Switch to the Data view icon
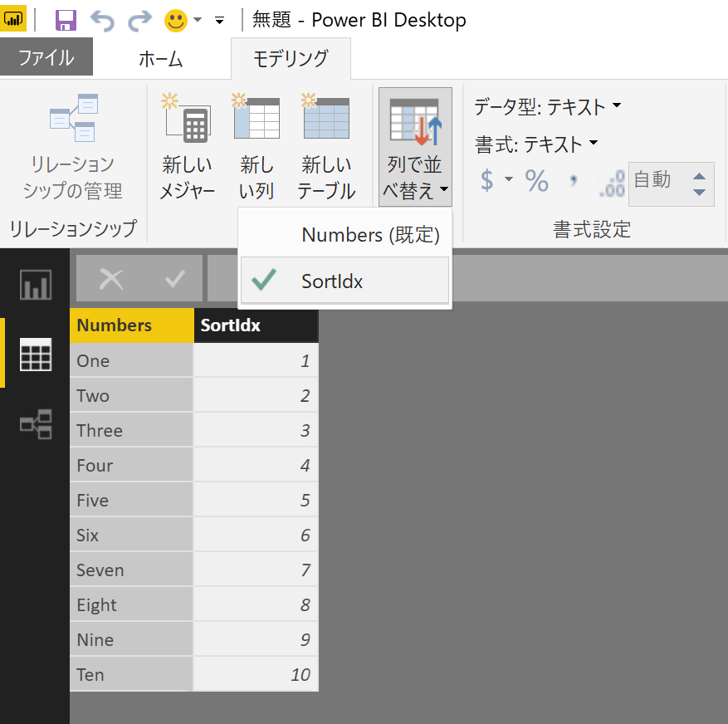Image resolution: width=728 pixels, height=724 pixels. point(36,355)
